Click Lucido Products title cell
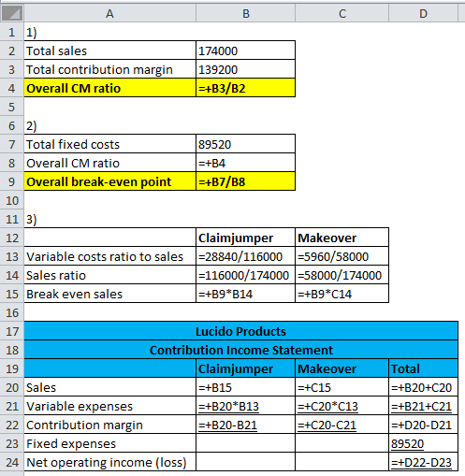465x476 pixels. click(x=241, y=331)
